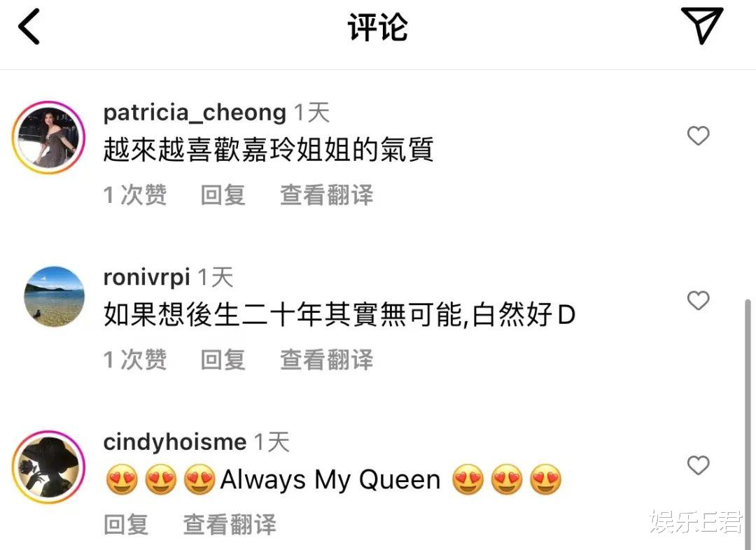Open the ronivrpi username link
The width and height of the screenshot is (756, 550).
pyautogui.click(x=146, y=277)
